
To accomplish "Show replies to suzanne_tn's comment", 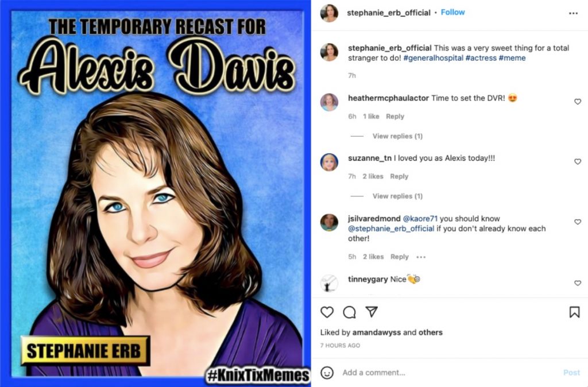I will tap(397, 196).
